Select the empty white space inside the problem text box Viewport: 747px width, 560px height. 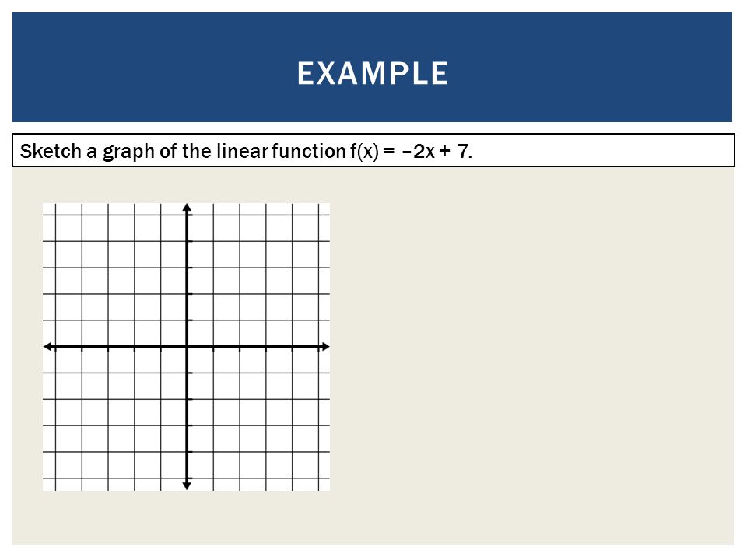coord(600,150)
